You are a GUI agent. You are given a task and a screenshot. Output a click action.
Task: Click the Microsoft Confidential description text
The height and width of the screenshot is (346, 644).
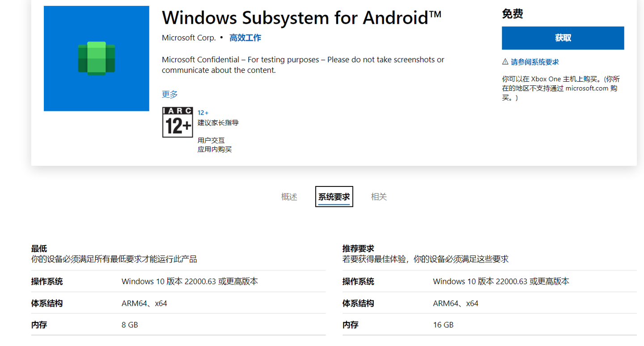tap(303, 65)
